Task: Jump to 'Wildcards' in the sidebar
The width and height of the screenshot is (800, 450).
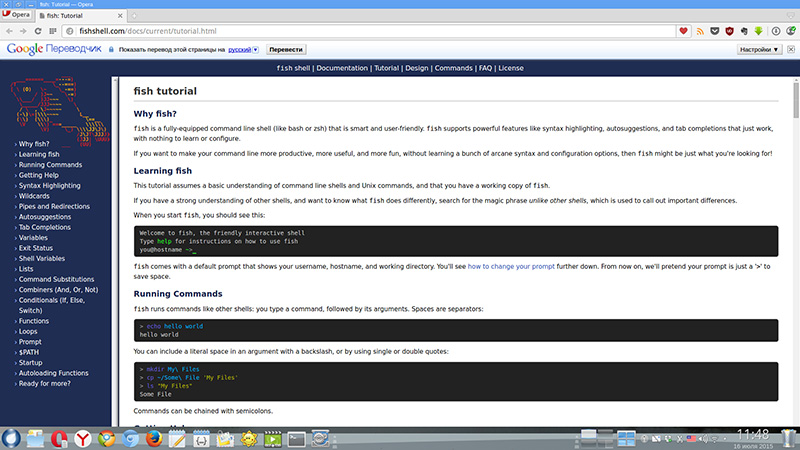Action: [x=34, y=196]
